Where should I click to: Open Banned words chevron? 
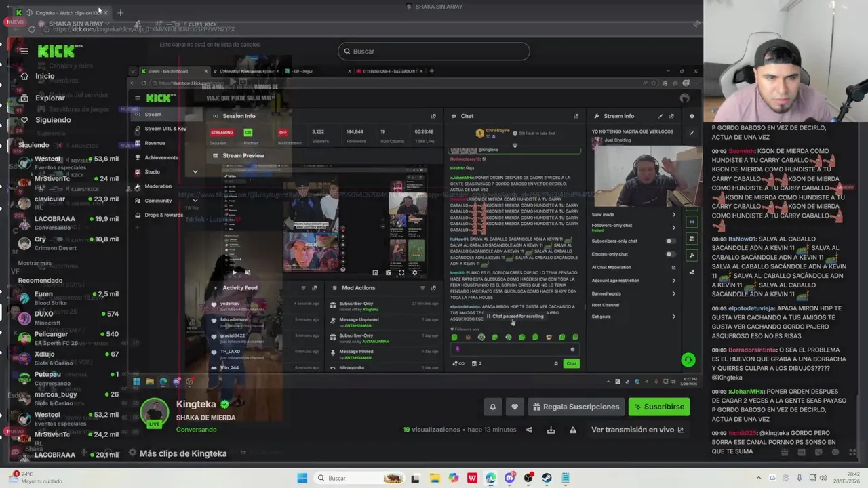click(673, 293)
